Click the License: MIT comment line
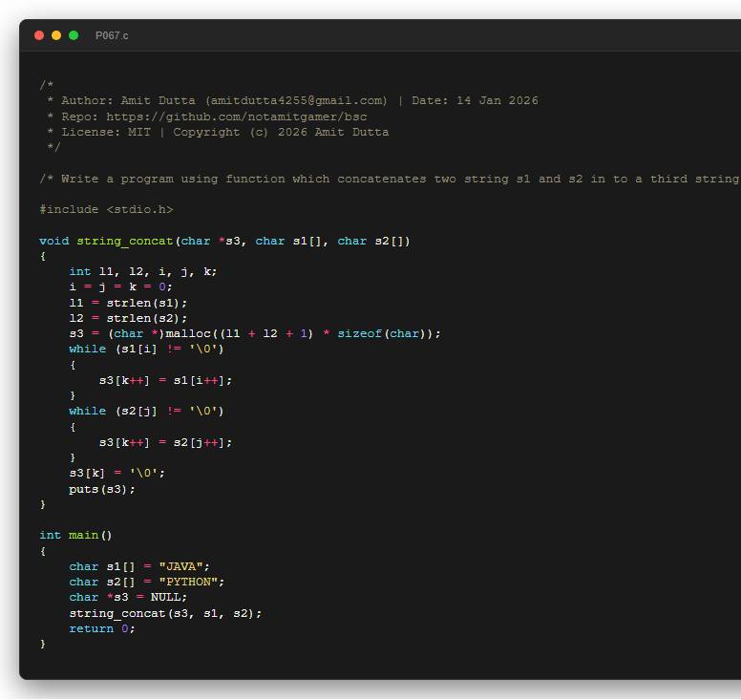The height and width of the screenshot is (700, 741). click(x=218, y=133)
